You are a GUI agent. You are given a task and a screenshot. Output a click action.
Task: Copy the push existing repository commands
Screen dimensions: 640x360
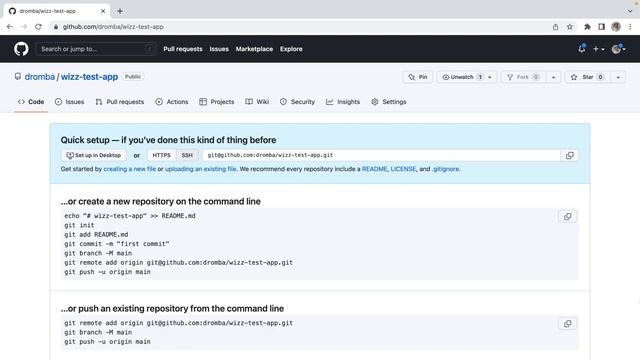click(x=567, y=324)
